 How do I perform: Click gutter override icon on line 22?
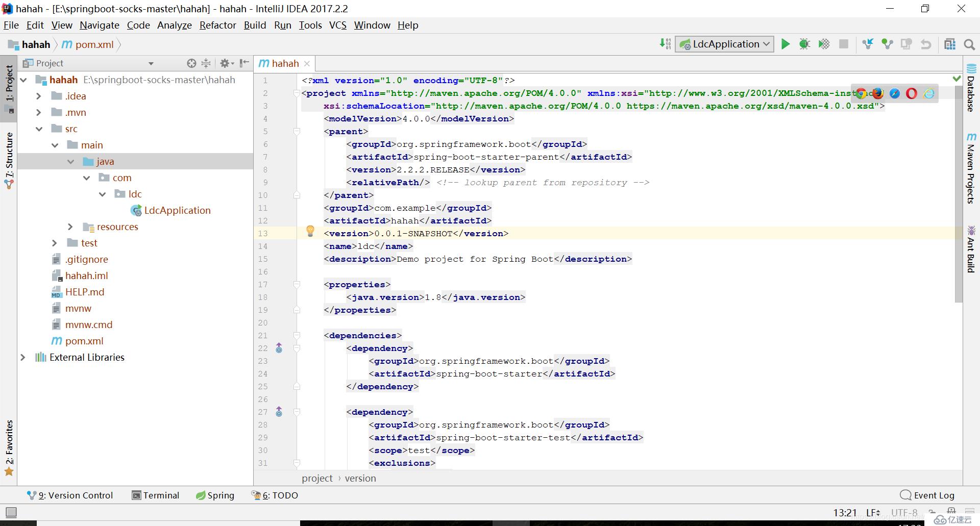point(279,348)
